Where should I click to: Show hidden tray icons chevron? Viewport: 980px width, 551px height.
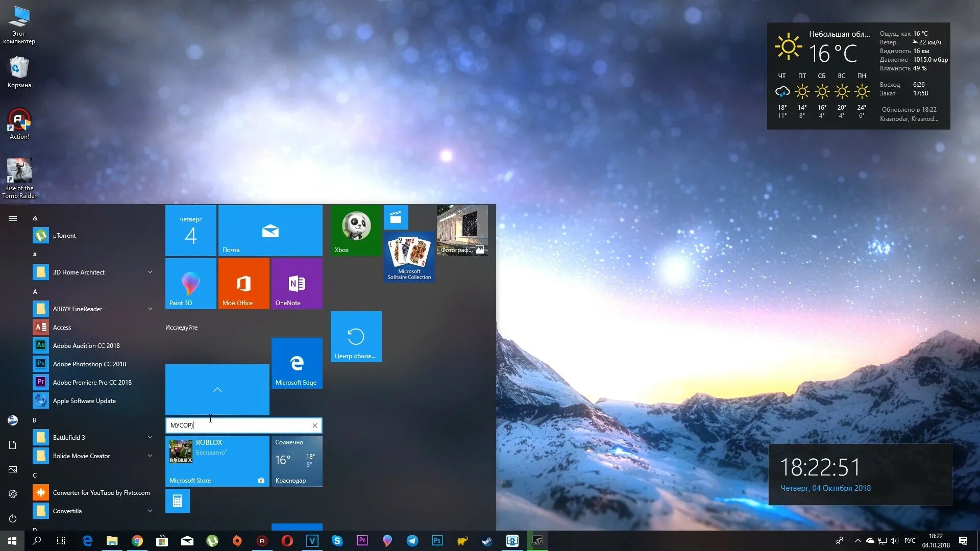[x=857, y=541]
